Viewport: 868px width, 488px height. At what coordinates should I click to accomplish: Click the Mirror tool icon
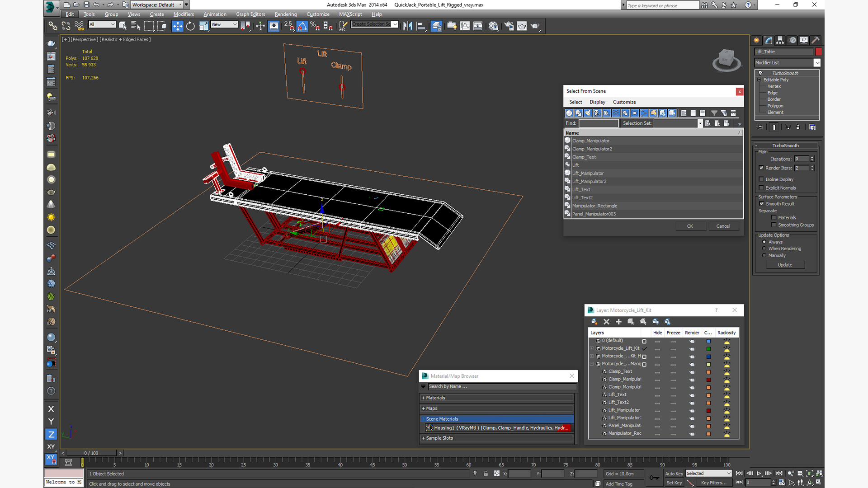click(x=408, y=26)
